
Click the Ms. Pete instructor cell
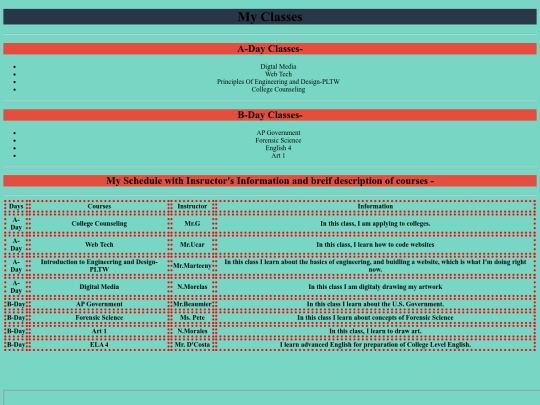click(x=192, y=318)
